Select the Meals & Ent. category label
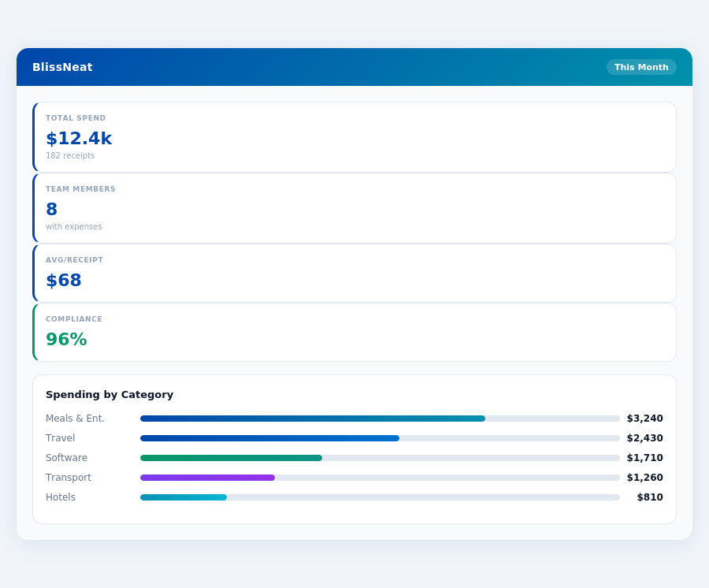The height and width of the screenshot is (588, 709). tap(74, 419)
